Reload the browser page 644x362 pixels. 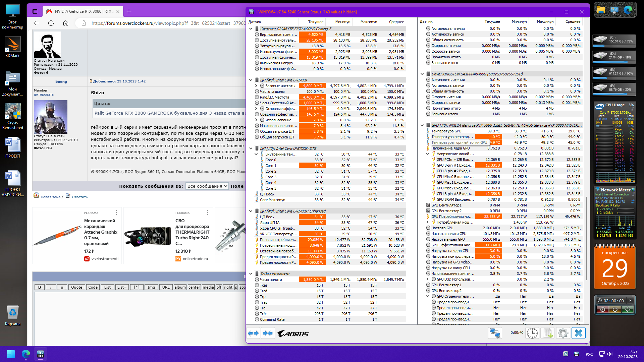pos(51,23)
